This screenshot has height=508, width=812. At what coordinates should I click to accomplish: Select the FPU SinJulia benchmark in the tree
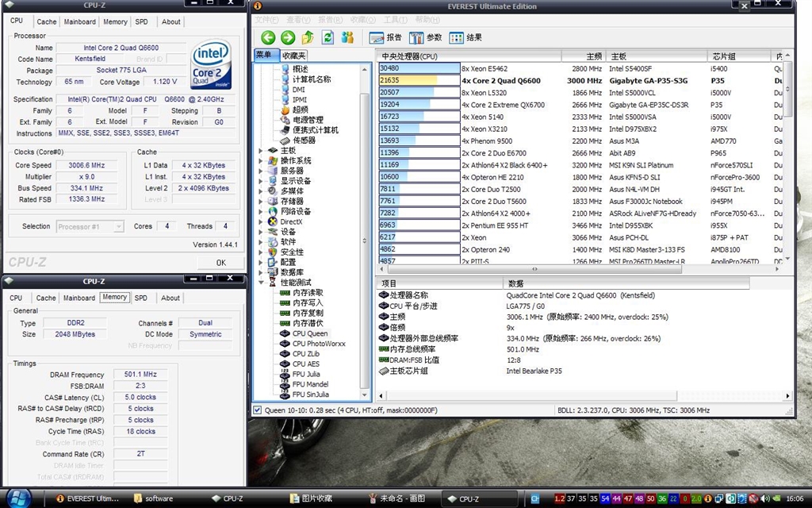coord(310,394)
